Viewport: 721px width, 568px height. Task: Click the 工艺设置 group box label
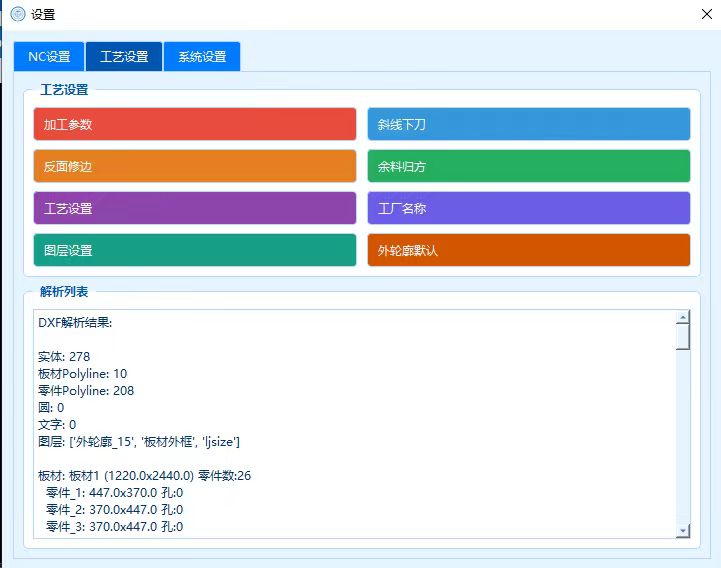[x=64, y=90]
